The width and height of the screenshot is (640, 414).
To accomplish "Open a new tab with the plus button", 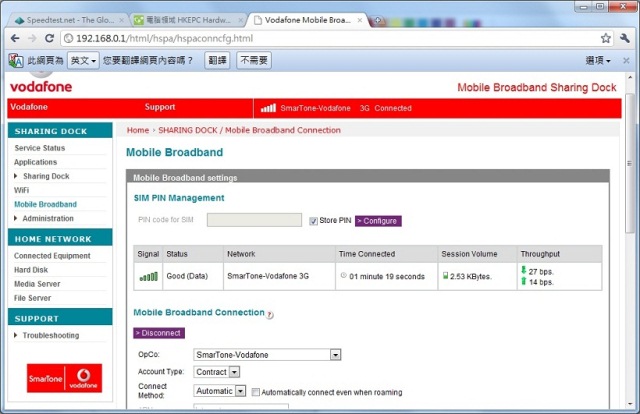I will tap(378, 20).
